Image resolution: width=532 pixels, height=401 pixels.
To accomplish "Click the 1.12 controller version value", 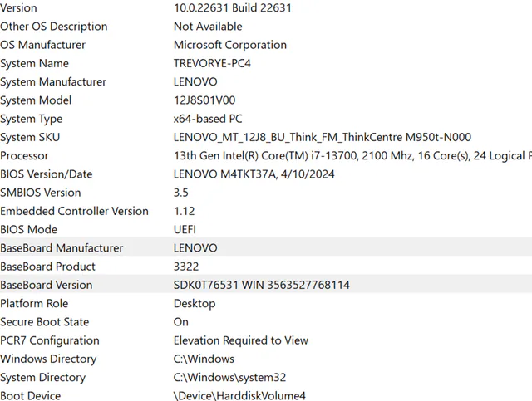I will [185, 211].
